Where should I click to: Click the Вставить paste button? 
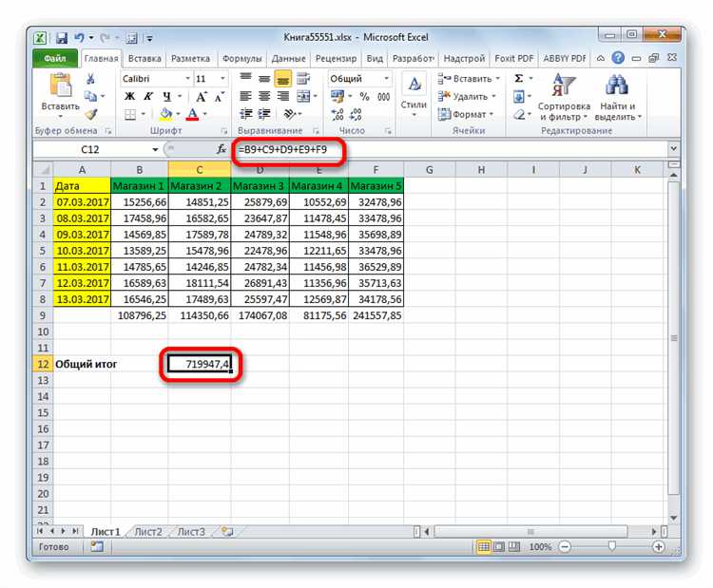click(61, 95)
